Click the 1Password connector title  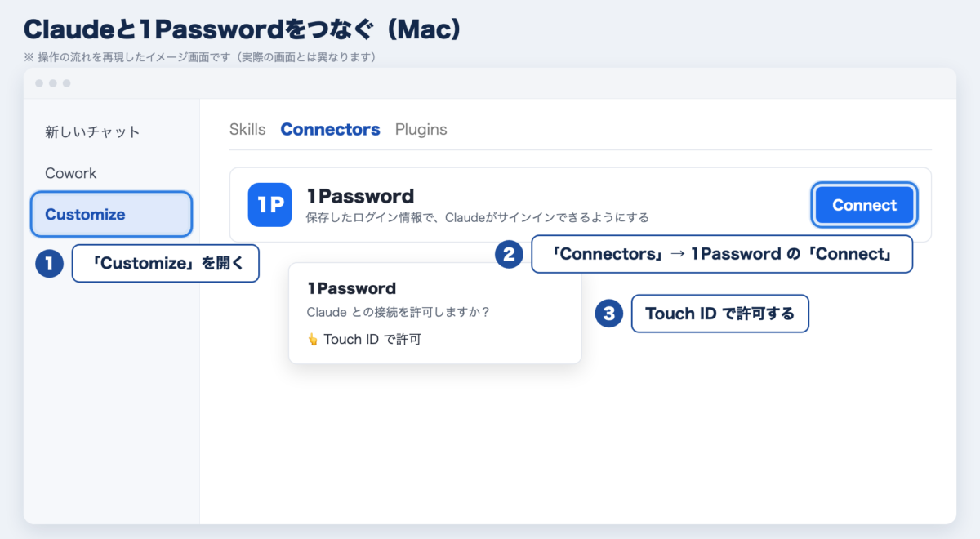tap(360, 196)
